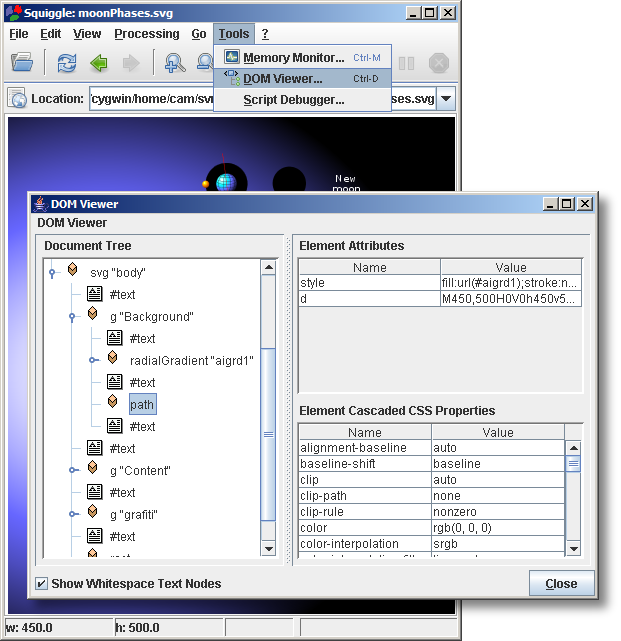Open the Processing menu
The image size is (621, 641).
(x=146, y=34)
